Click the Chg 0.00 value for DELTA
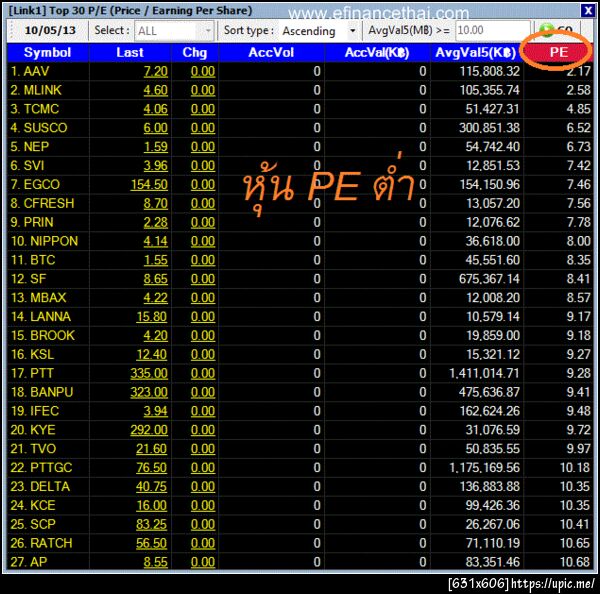Image resolution: width=600 pixels, height=594 pixels. click(203, 486)
